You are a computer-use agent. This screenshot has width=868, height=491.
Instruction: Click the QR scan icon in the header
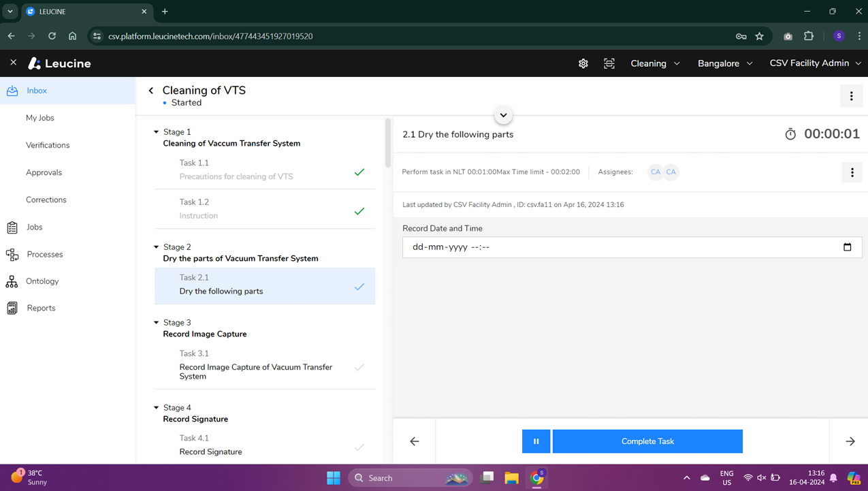(x=609, y=63)
